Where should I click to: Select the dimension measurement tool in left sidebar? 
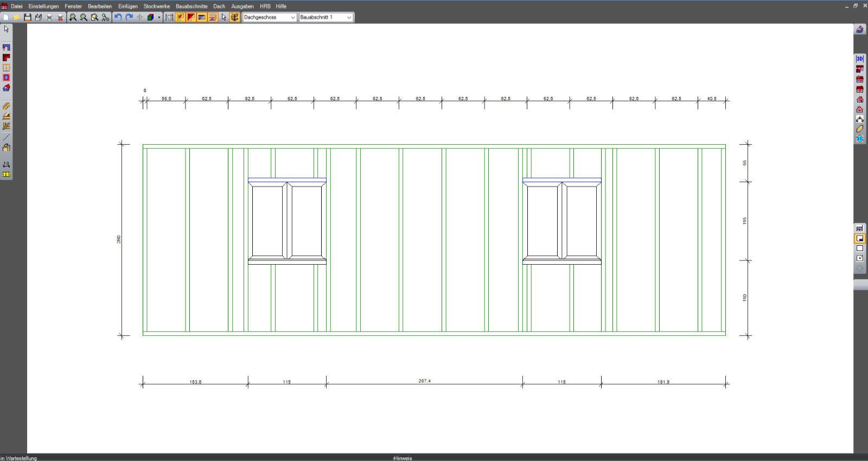click(7, 164)
